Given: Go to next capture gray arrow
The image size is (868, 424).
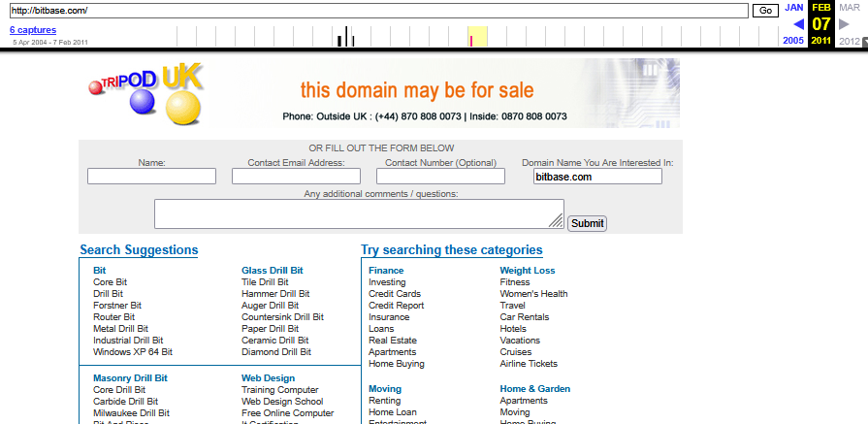Looking at the screenshot, I should (x=844, y=24).
